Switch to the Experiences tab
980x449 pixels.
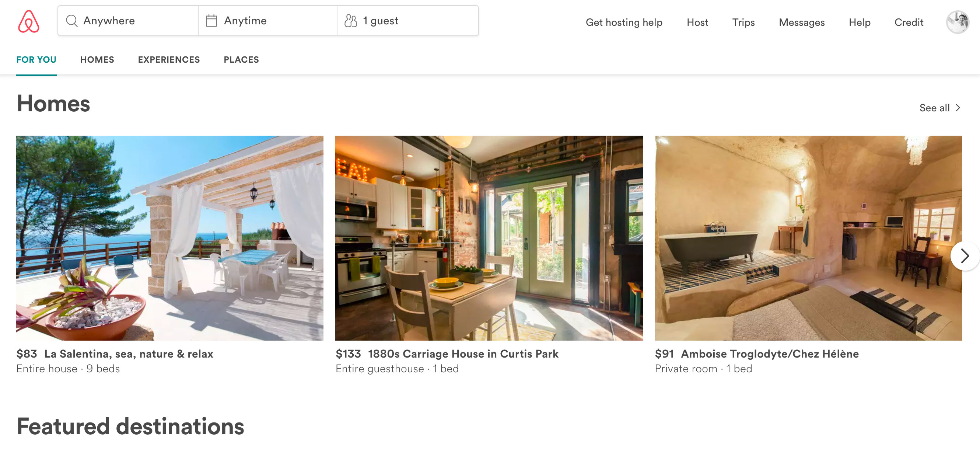(169, 60)
